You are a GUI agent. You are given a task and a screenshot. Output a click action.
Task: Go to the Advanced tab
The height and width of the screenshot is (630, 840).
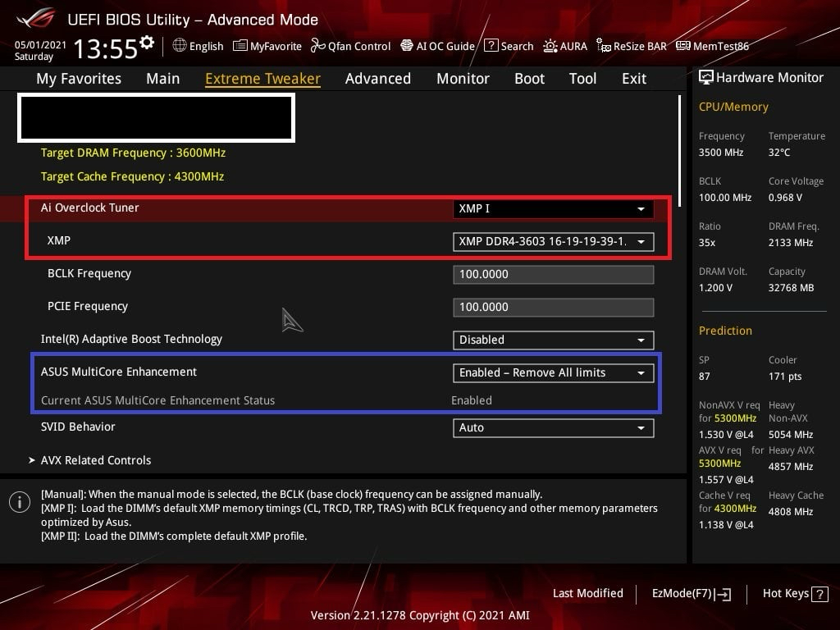pos(378,79)
